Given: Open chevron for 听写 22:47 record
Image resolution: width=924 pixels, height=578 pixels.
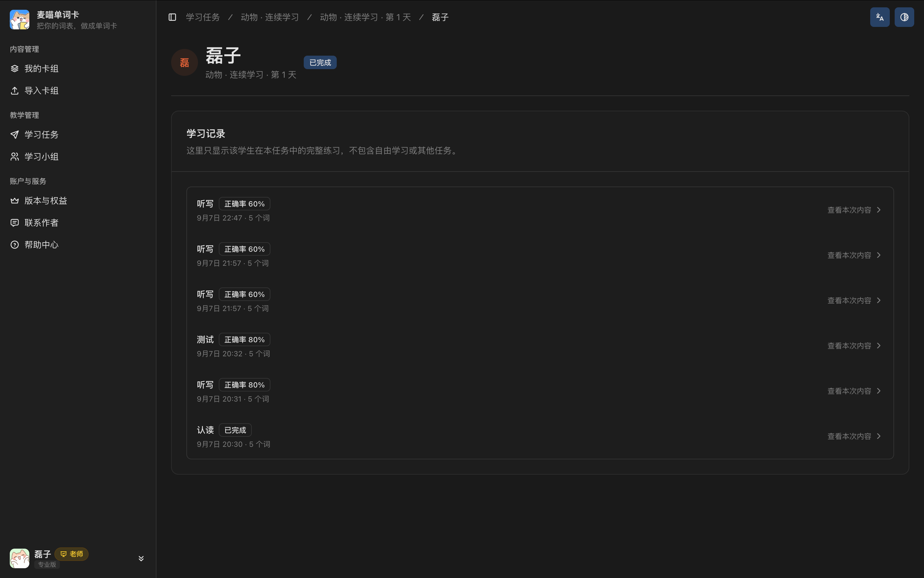Looking at the screenshot, I should point(879,210).
